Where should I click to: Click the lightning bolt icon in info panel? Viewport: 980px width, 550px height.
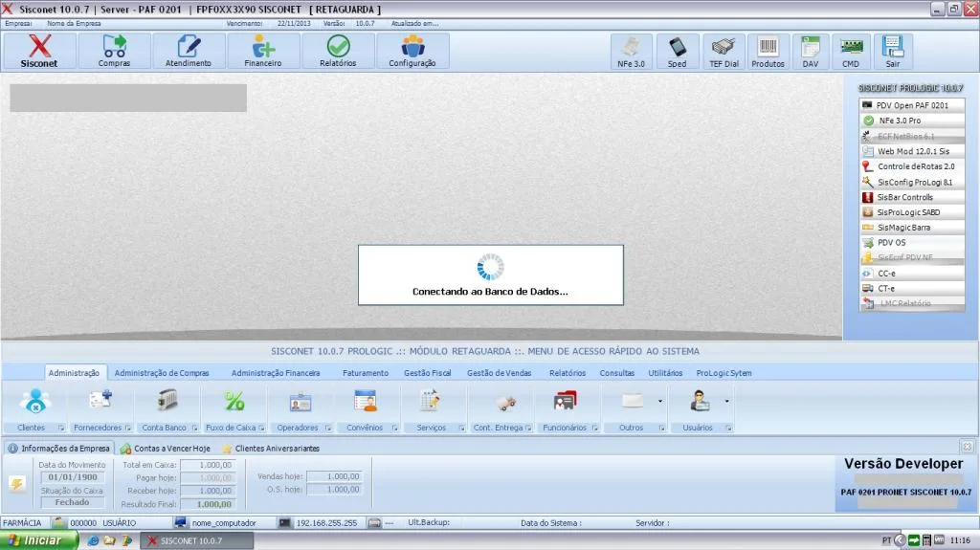(x=17, y=483)
